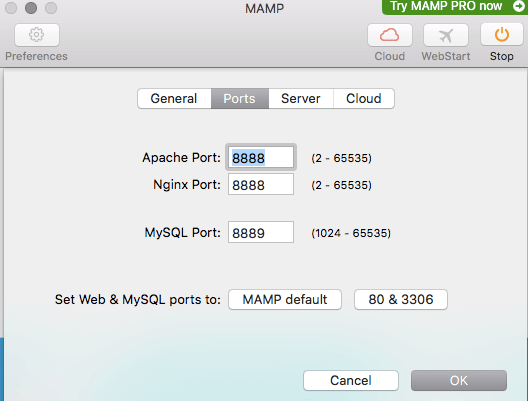This screenshot has width=528, height=401.
Task: Switch to the Cloud preferences tab
Action: coord(364,99)
